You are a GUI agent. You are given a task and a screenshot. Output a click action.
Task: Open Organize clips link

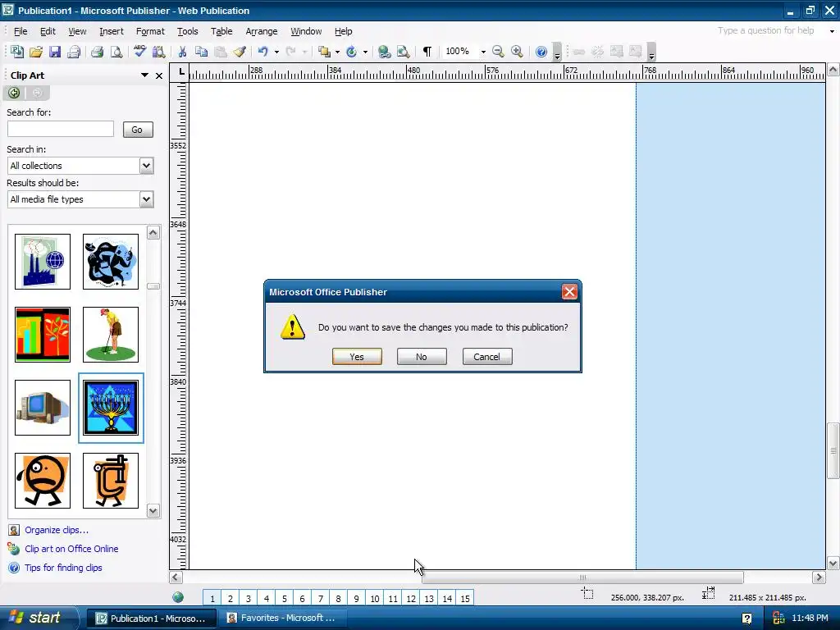click(57, 530)
